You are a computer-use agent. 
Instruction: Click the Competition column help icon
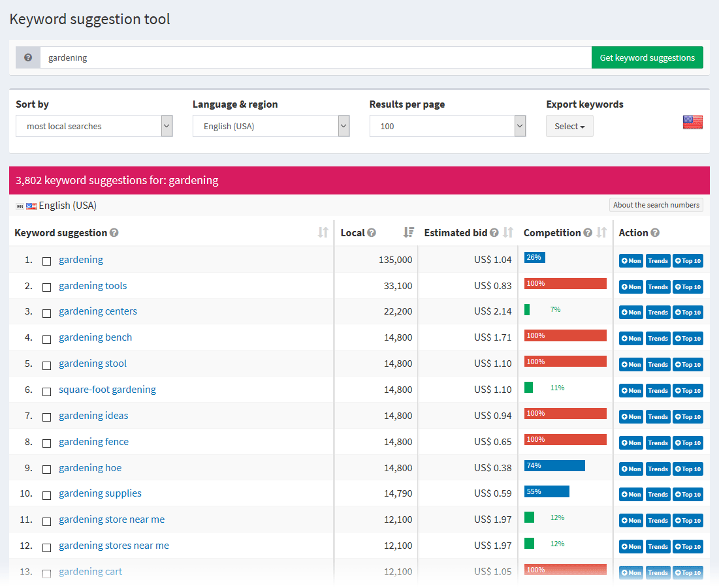click(588, 232)
